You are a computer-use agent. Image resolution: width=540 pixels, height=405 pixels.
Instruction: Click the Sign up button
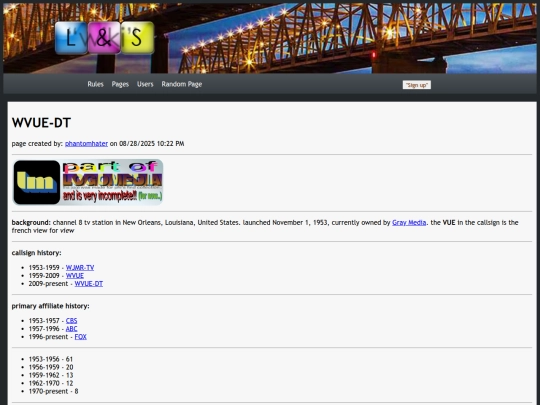coord(417,85)
